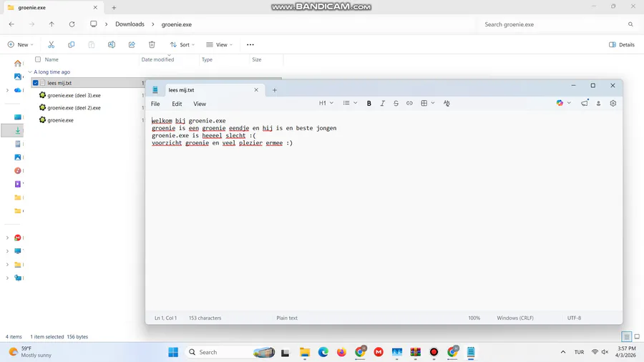Open Firefox from the taskbar
The height and width of the screenshot is (362, 644).
[341, 352]
